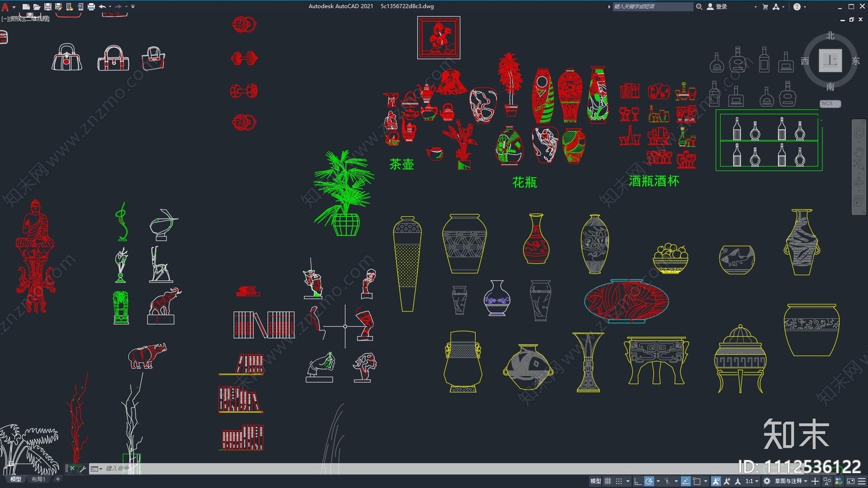Open the 1:1 annotation scale dropdown
The height and width of the screenshot is (488, 868).
(x=752, y=481)
